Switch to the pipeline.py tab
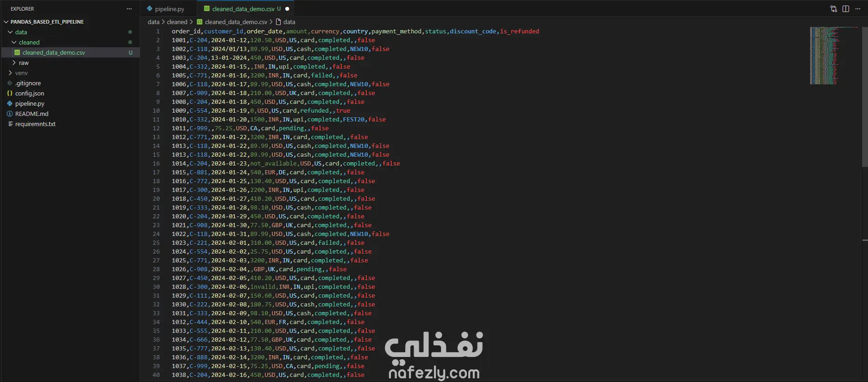This screenshot has width=868, height=382. 169,9
